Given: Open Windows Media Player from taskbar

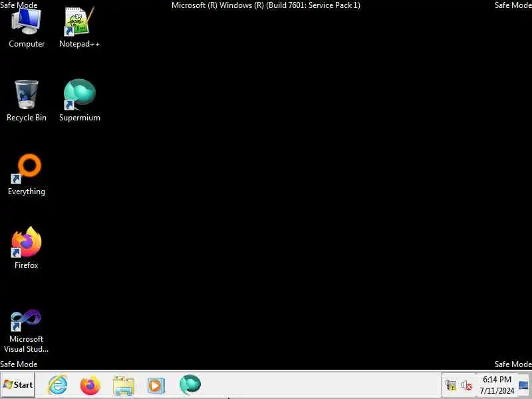Looking at the screenshot, I should coord(156,385).
